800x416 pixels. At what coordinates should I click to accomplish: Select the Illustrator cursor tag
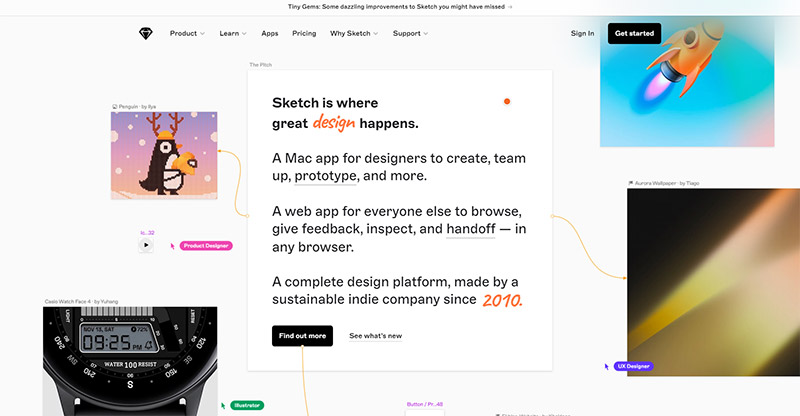(247, 405)
